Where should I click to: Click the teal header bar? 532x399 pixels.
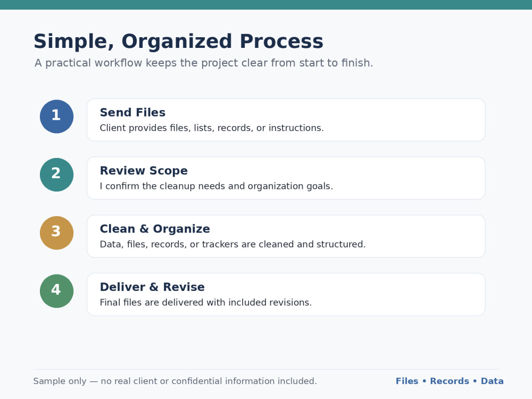266,5
